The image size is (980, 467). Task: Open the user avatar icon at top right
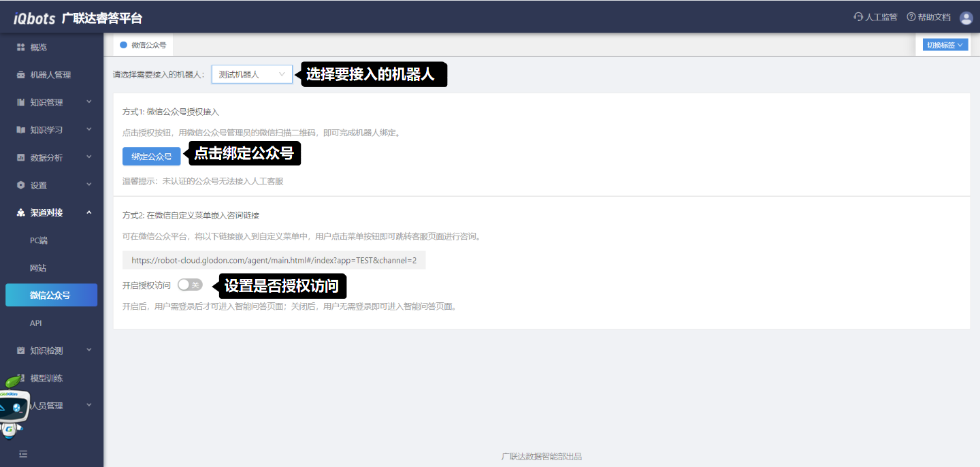pyautogui.click(x=966, y=18)
